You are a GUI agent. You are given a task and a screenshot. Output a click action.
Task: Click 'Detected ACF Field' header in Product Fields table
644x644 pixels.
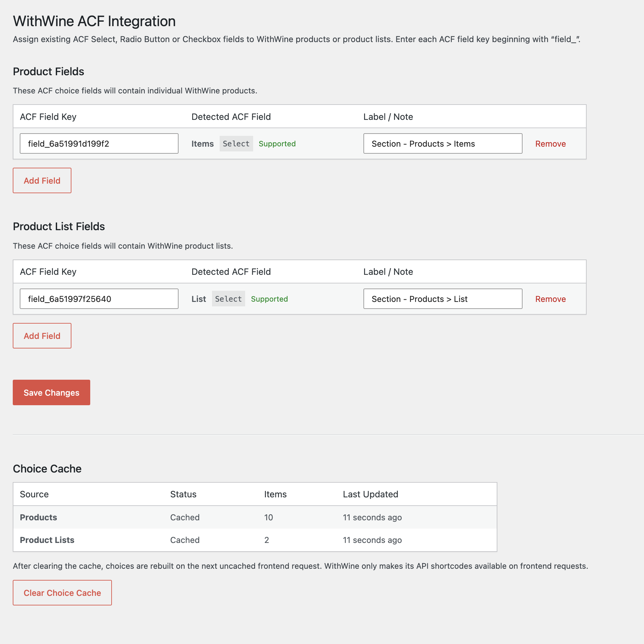click(x=231, y=117)
